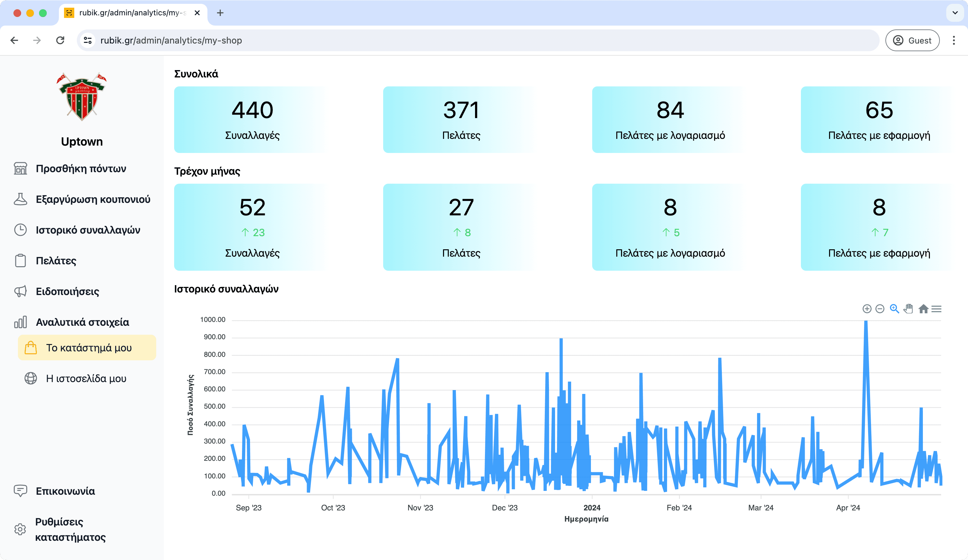
Task: Go to Εξαργύρωση κουπονιού
Action: [x=93, y=199]
